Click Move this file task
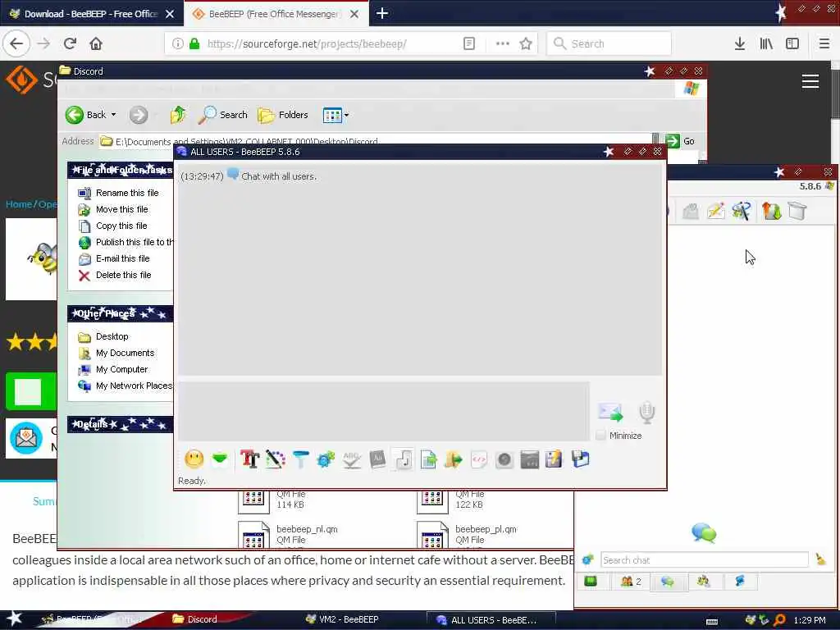 [121, 209]
